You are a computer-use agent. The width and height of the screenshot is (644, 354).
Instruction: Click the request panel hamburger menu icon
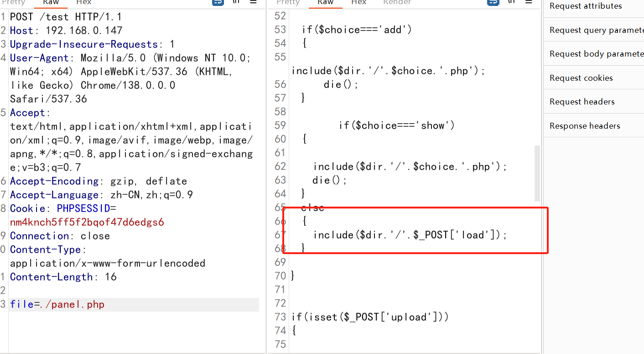pyautogui.click(x=253, y=2)
